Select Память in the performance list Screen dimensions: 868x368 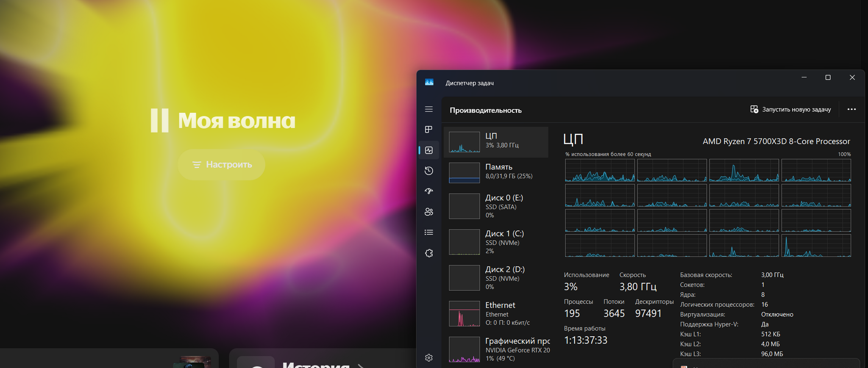pos(496,172)
